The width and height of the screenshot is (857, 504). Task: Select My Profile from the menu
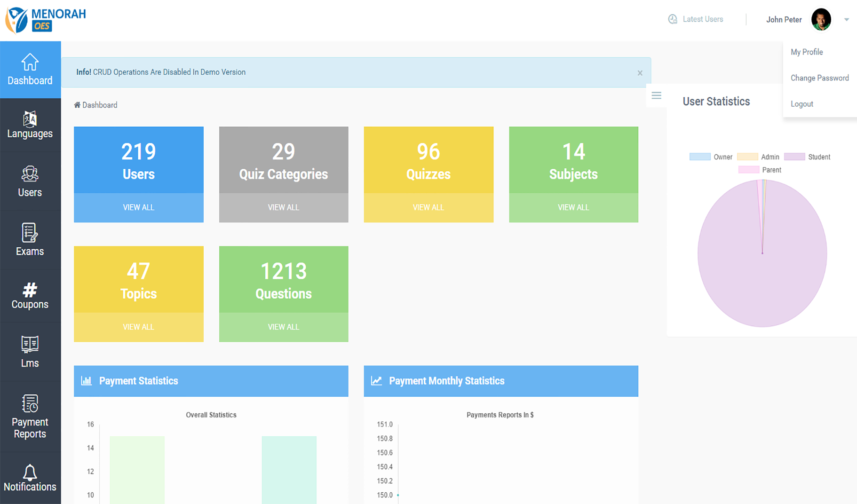coord(807,52)
